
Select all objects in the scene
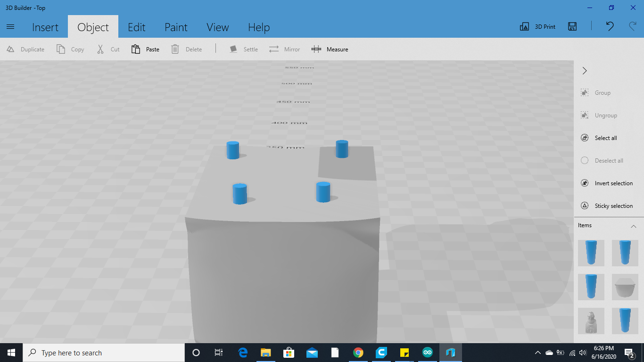[600, 138]
